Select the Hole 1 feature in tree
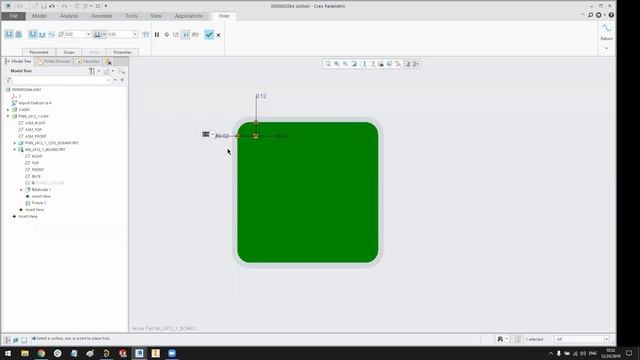Image resolution: width=640 pixels, height=360 pixels. (x=38, y=203)
